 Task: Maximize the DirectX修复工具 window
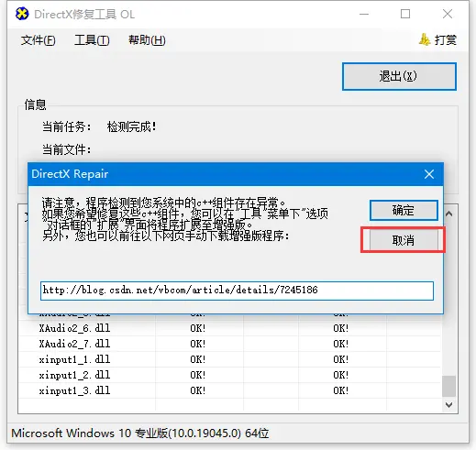405,14
